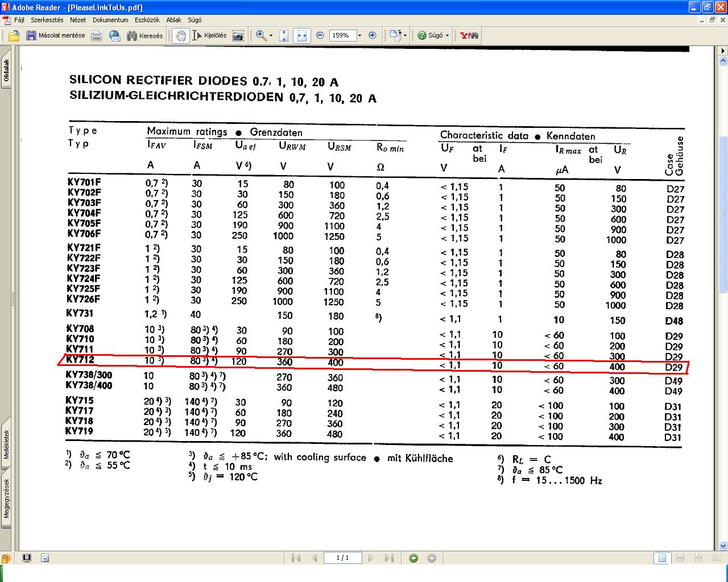Click the email globe icon in toolbar
Screen dimensions: 728x582
(x=115, y=36)
